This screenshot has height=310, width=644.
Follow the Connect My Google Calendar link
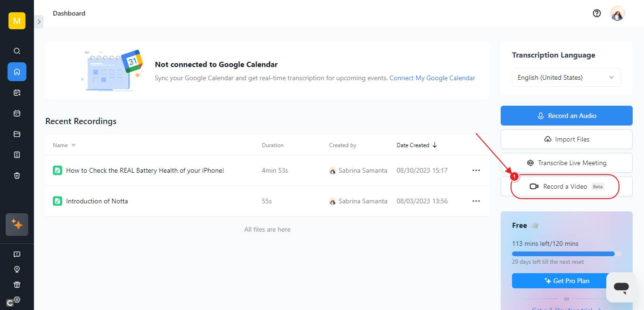[x=432, y=78]
